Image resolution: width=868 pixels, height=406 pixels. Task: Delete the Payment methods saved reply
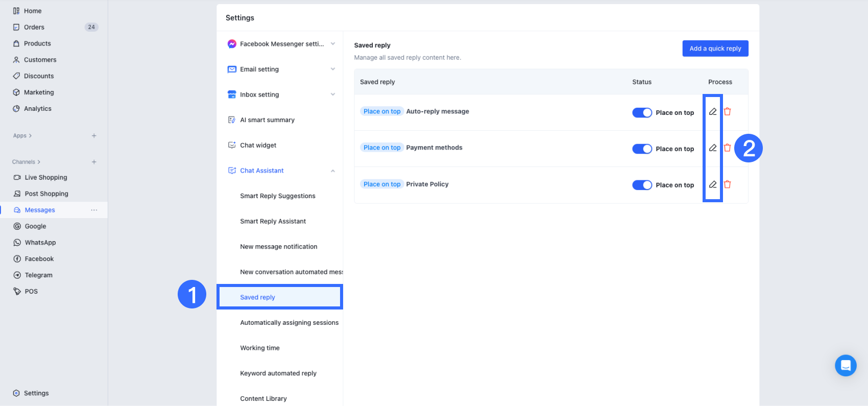[x=727, y=148]
